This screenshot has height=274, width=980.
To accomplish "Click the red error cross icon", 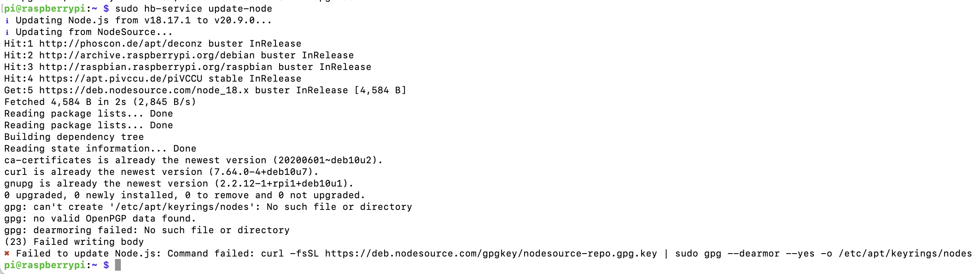I will pos(7,253).
